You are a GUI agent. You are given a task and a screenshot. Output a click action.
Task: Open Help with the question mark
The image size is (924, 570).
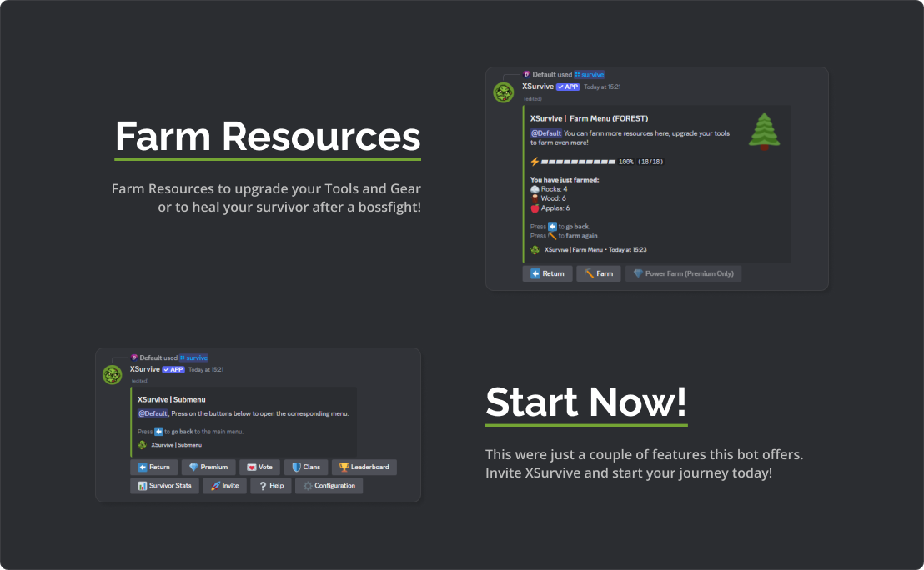pos(271,486)
